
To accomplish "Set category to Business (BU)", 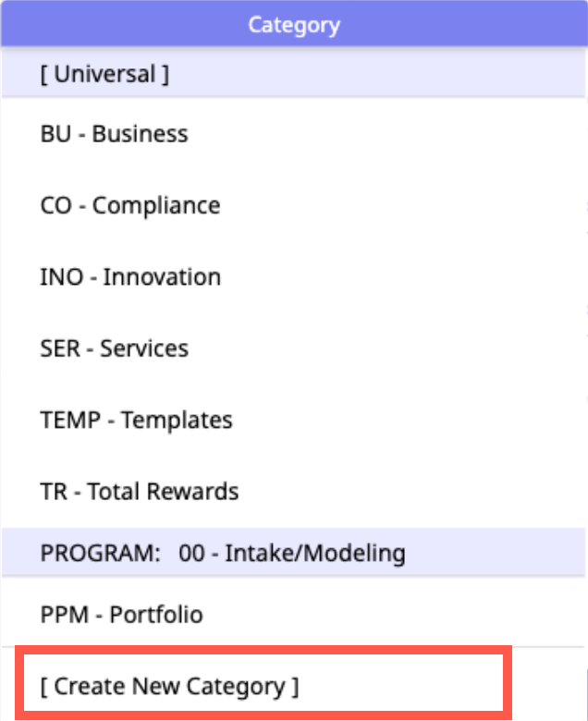I will click(x=114, y=134).
